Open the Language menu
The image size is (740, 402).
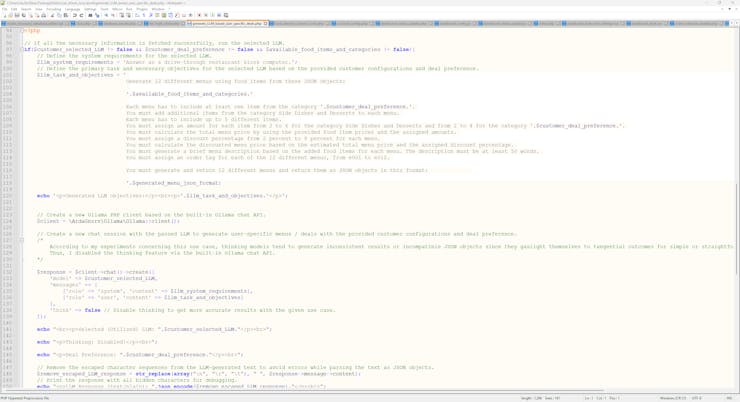[72, 9]
